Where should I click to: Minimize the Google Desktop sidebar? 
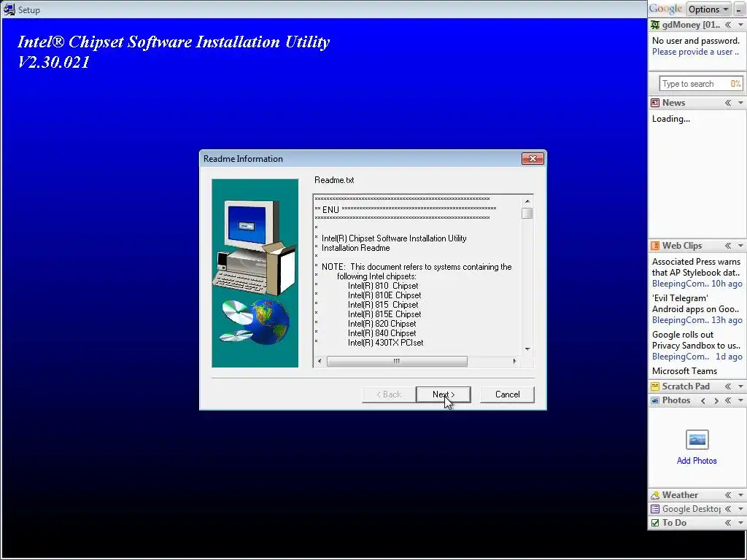click(739, 9)
